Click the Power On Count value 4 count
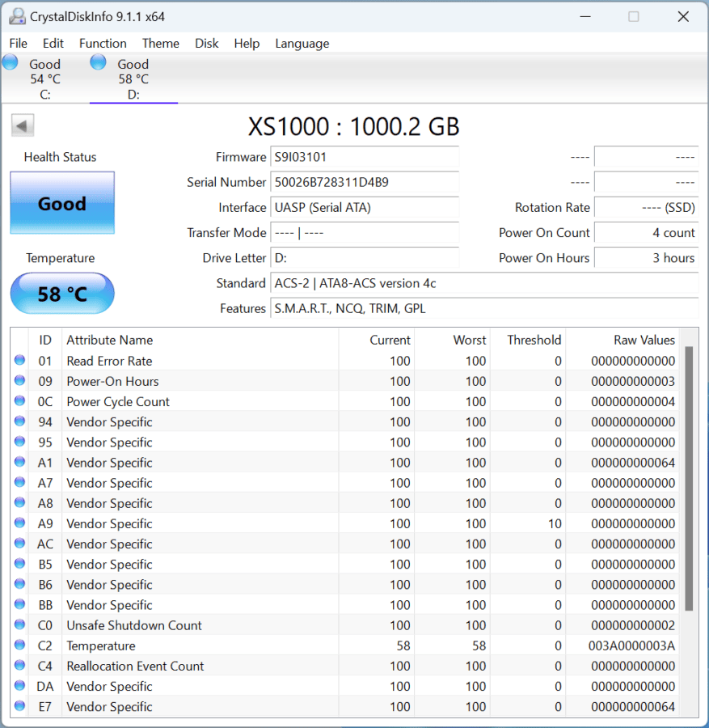709x728 pixels. pyautogui.click(x=647, y=233)
